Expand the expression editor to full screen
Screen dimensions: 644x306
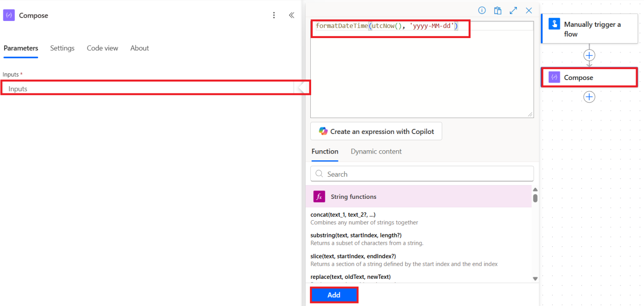(x=513, y=10)
